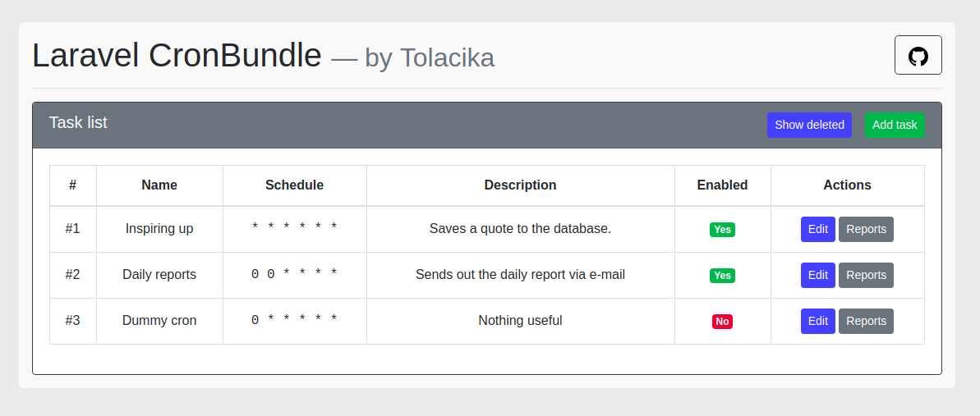Select the Actions column header
This screenshot has width=980, height=416.
(x=847, y=185)
